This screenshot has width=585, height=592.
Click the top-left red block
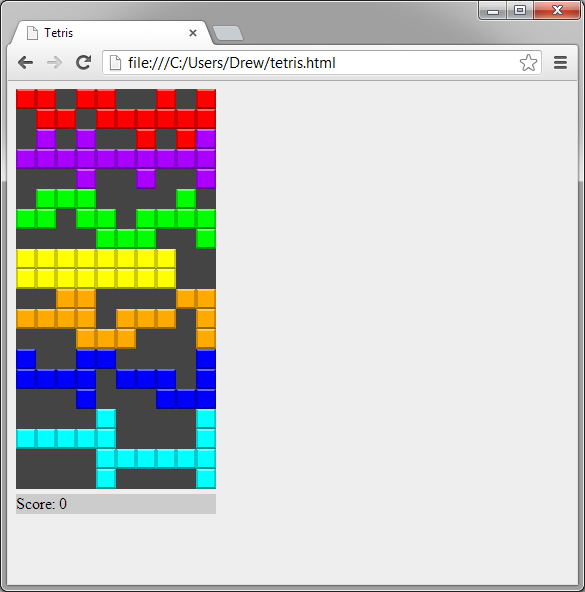(x=26, y=99)
